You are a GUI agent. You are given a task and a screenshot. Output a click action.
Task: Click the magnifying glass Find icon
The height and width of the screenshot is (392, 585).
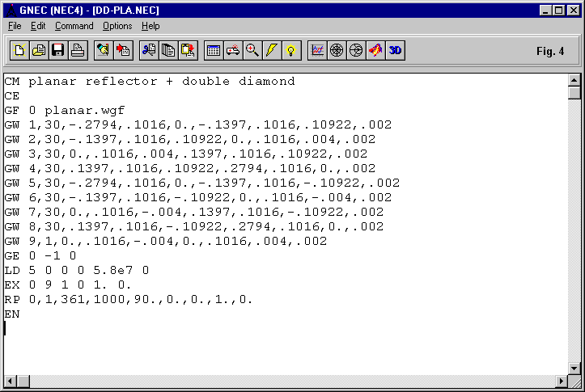click(252, 50)
